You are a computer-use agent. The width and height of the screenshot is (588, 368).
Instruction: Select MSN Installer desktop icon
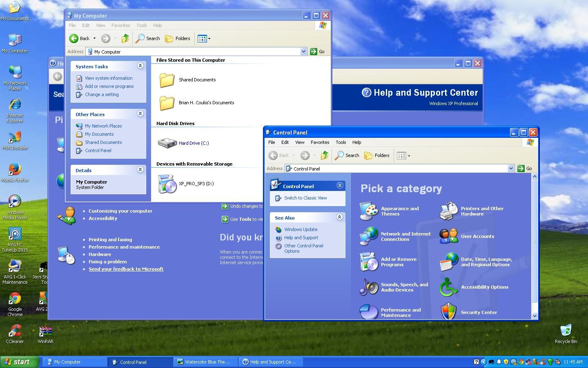[x=15, y=140]
